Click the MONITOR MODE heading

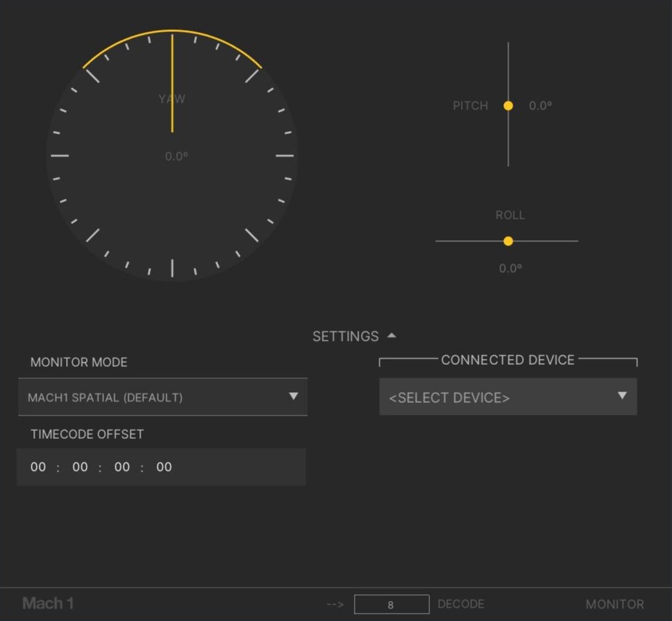[79, 362]
